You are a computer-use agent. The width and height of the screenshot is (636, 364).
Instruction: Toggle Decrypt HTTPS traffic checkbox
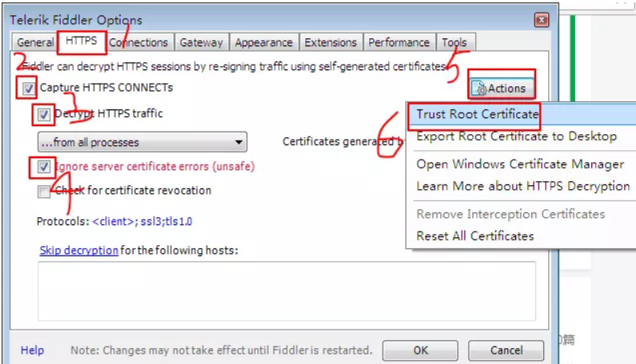43,114
